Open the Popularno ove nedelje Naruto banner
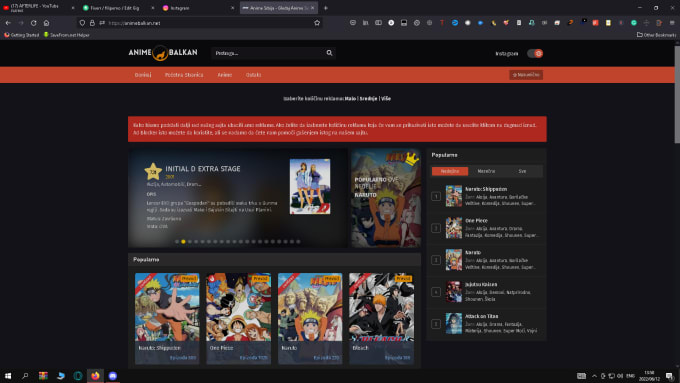The image size is (680, 383). (x=386, y=198)
